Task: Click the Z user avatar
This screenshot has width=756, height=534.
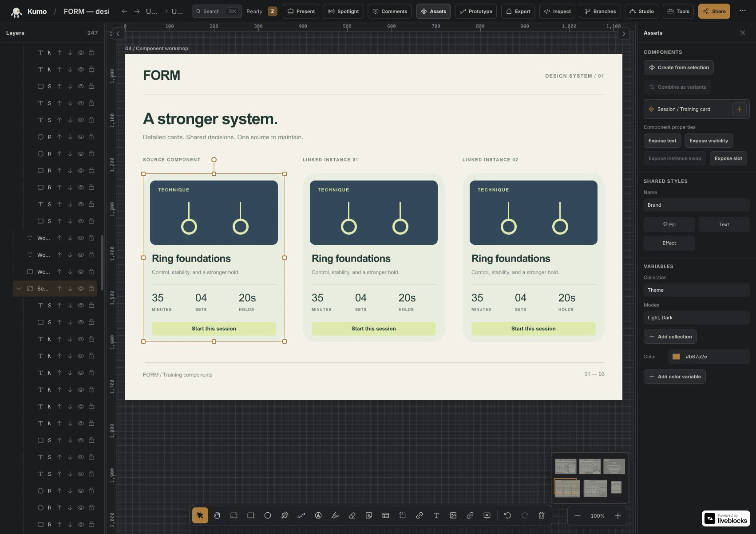Action: [272, 12]
